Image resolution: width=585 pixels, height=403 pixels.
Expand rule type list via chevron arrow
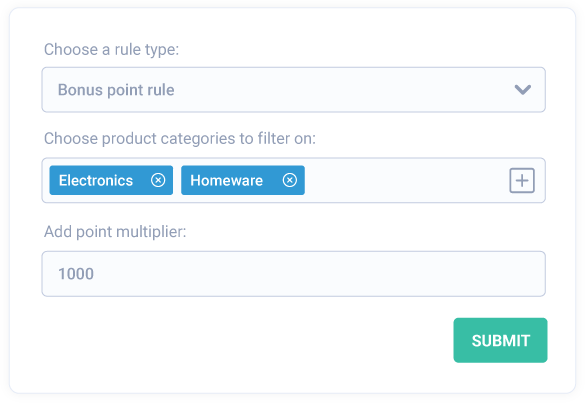tap(523, 90)
